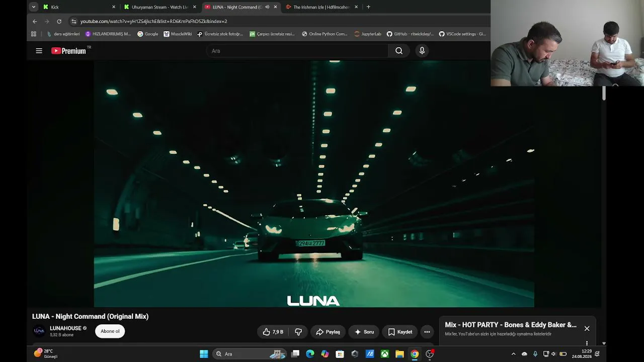Click the Mix - HOT PARTY playlist title
Viewport: 644px width, 362px height.
point(511,325)
